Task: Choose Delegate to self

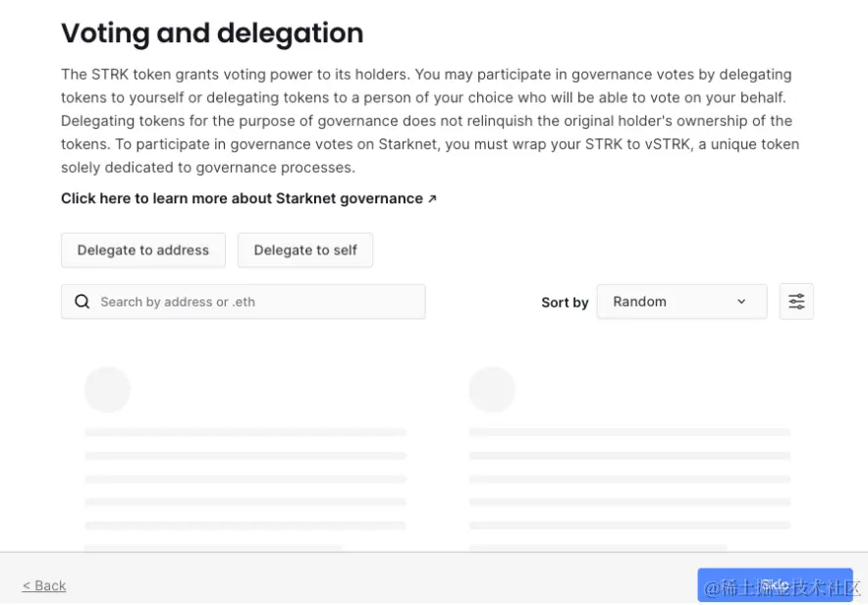Action: (x=305, y=250)
